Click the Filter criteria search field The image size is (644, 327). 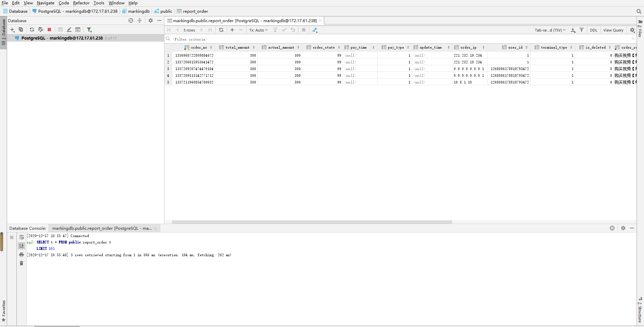coord(190,39)
